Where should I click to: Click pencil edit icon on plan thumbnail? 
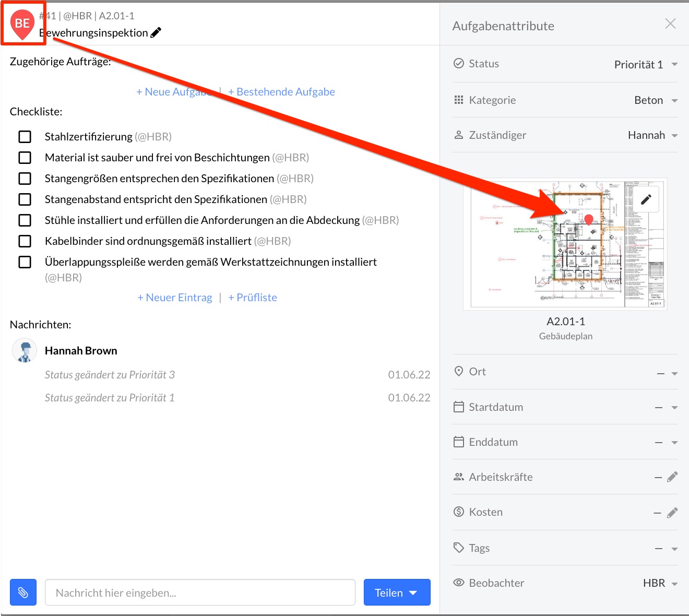coord(646,199)
